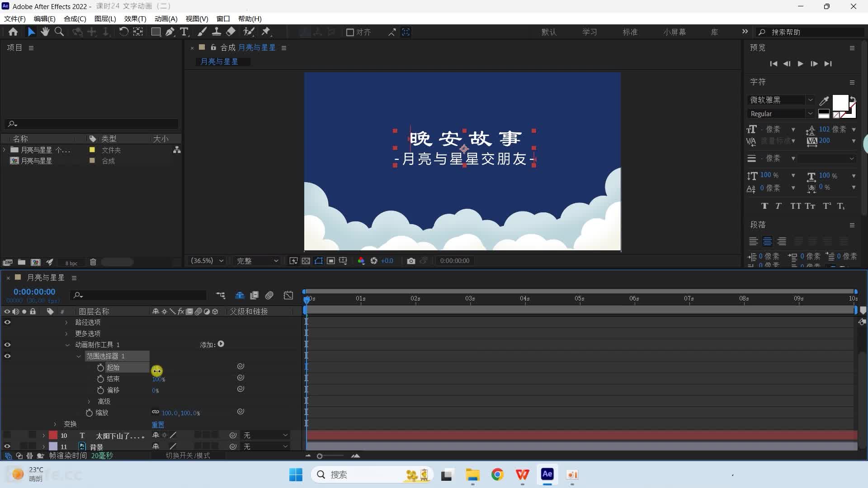Select the Brush tool
868x488 pixels.
[202, 32]
